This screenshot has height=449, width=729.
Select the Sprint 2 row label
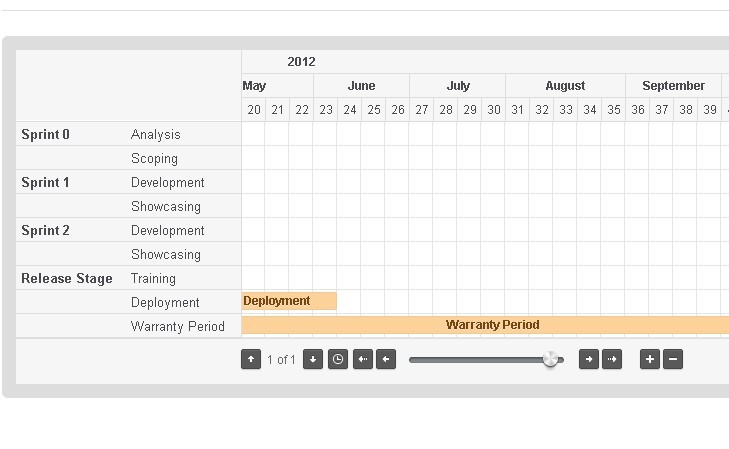46,230
